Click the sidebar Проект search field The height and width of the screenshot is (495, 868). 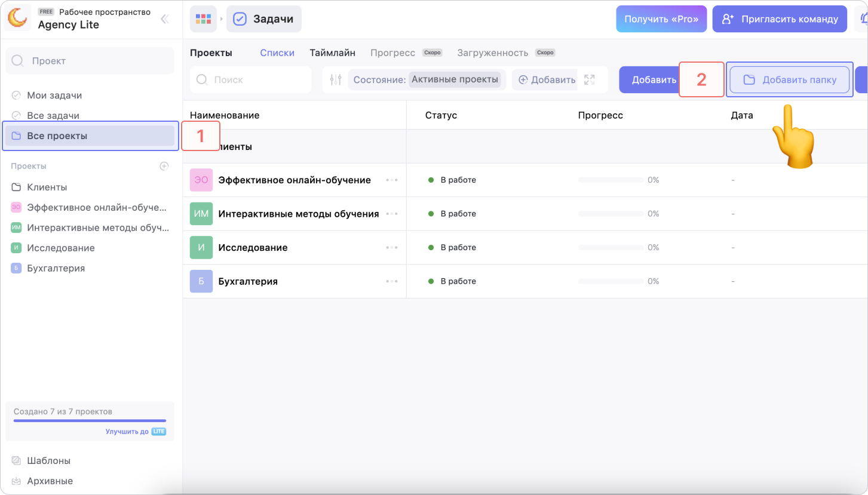click(90, 61)
